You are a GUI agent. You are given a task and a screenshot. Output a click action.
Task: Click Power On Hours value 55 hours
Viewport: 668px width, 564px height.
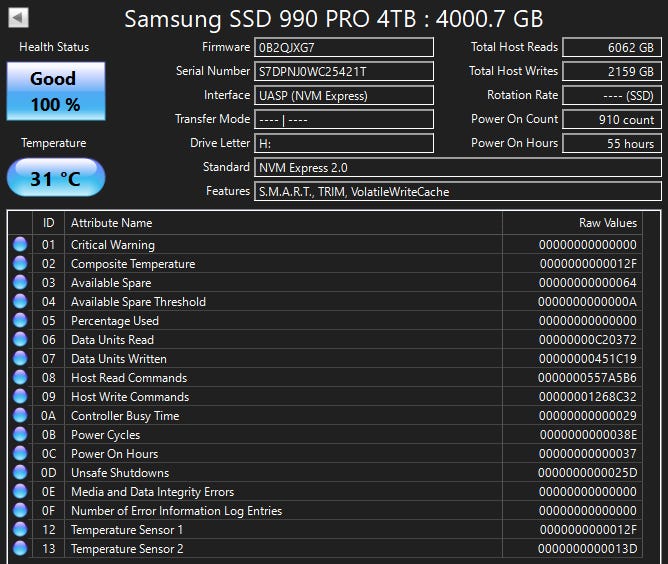click(x=612, y=143)
